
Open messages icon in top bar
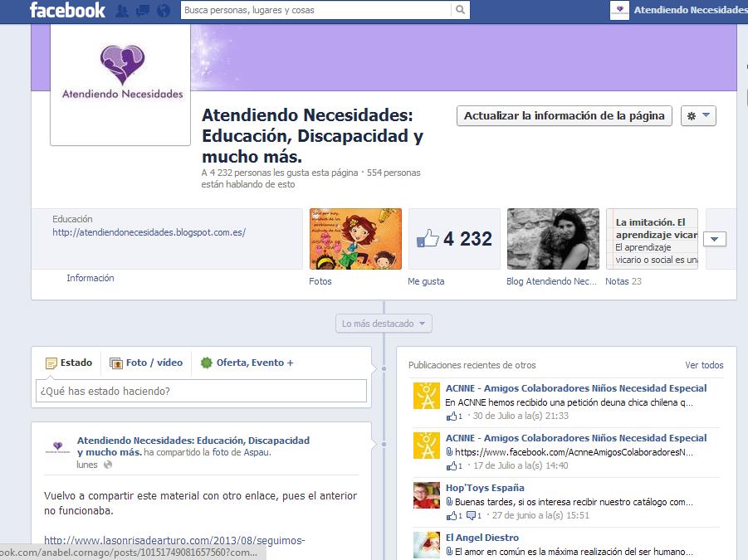143,11
